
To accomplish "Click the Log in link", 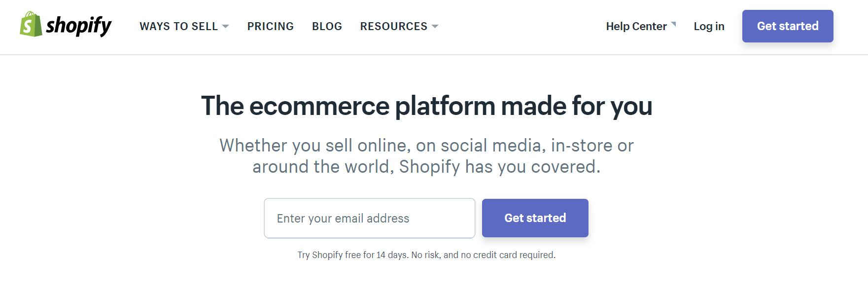I will pos(709,26).
